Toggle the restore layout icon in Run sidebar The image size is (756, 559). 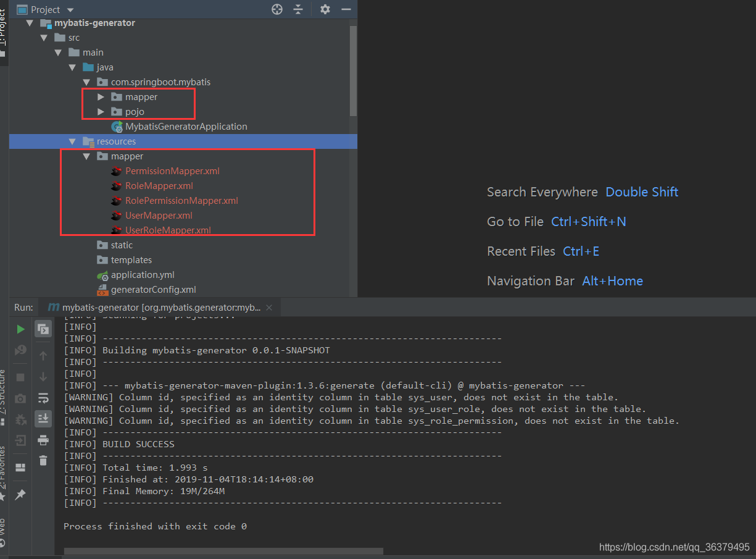click(20, 467)
